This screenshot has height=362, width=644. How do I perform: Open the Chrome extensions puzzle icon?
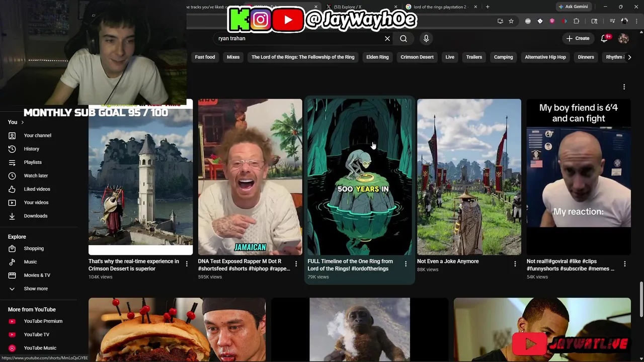click(x=577, y=21)
